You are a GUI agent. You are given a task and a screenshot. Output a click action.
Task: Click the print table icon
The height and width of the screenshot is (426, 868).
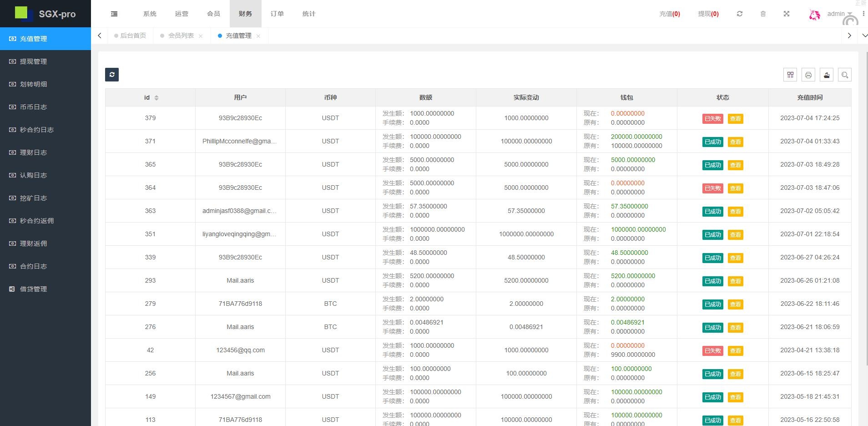[x=808, y=75]
